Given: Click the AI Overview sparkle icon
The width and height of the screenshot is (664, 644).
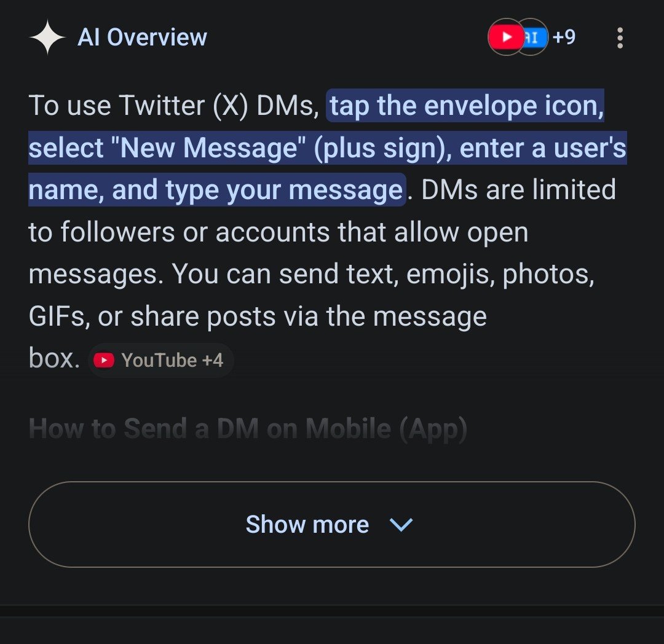Looking at the screenshot, I should 47,37.
